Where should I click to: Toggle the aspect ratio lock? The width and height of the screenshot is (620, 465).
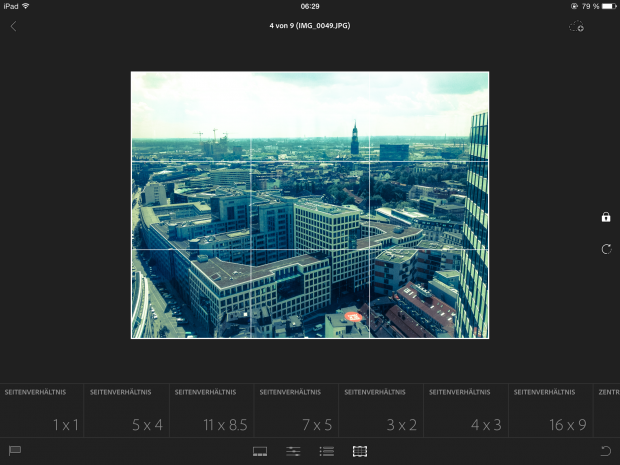[606, 217]
